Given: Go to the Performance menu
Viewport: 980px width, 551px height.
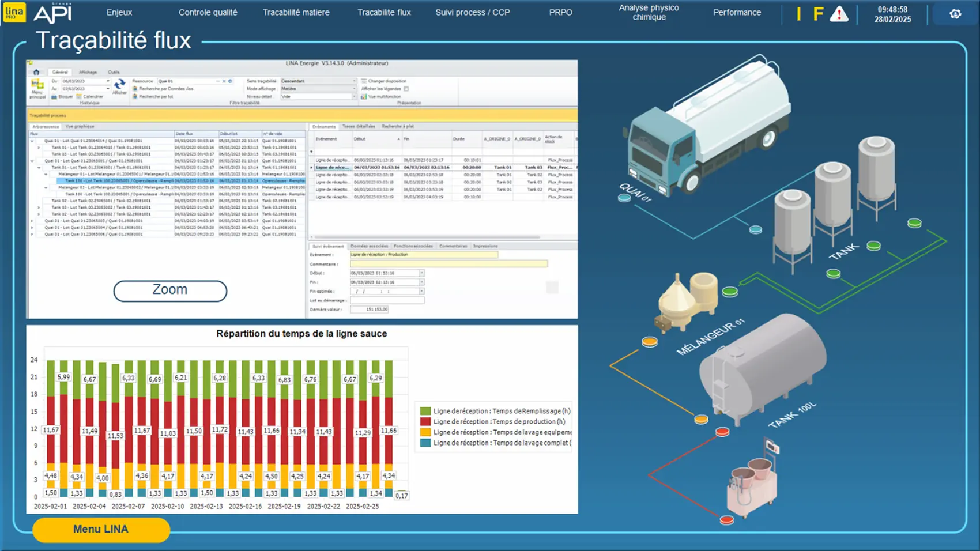Looking at the screenshot, I should click(737, 12).
